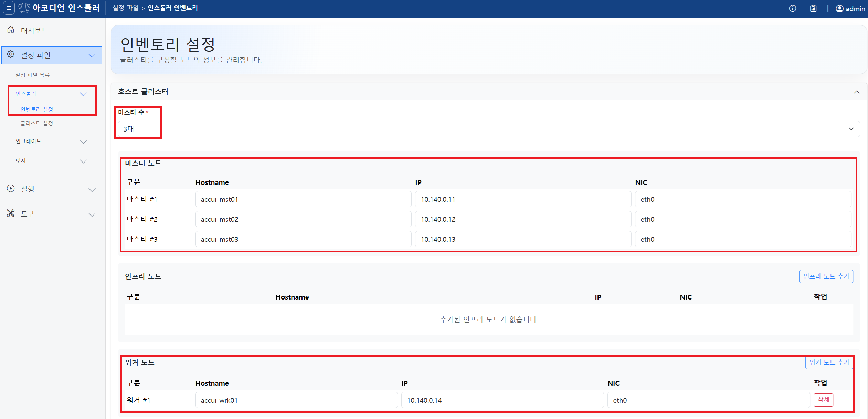Open the info icon in header

(793, 8)
